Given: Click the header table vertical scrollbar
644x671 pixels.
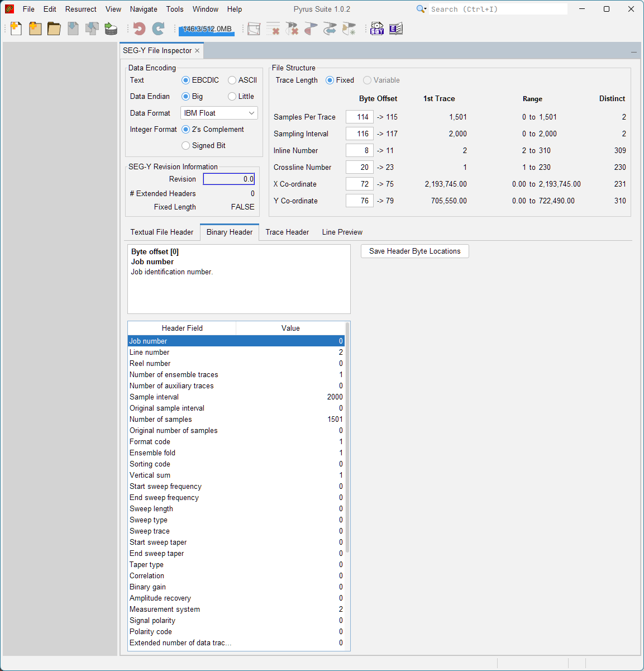Looking at the screenshot, I should [x=347, y=437].
